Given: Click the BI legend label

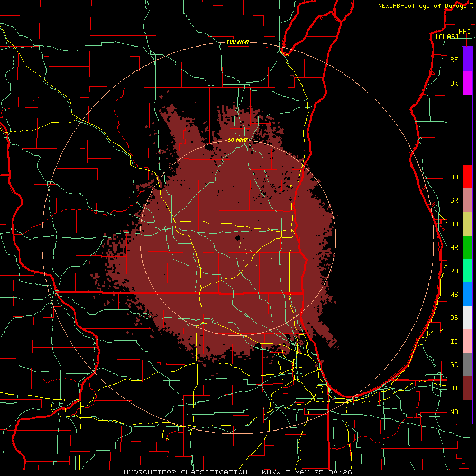Looking at the screenshot, I should pyautogui.click(x=454, y=388).
